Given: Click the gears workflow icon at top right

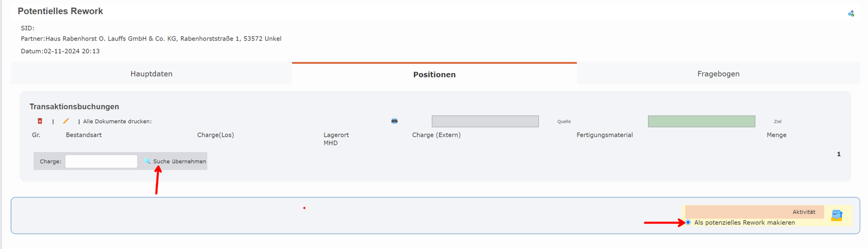Looking at the screenshot, I should coord(851,14).
